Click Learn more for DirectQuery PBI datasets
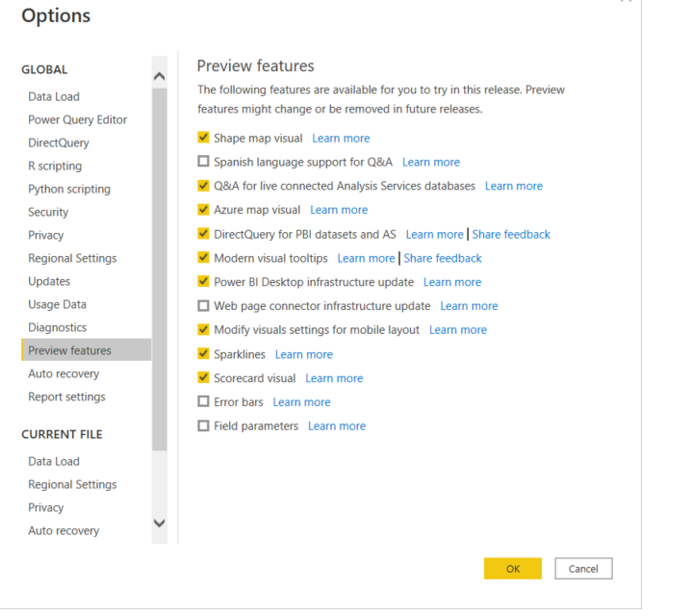 pos(435,234)
